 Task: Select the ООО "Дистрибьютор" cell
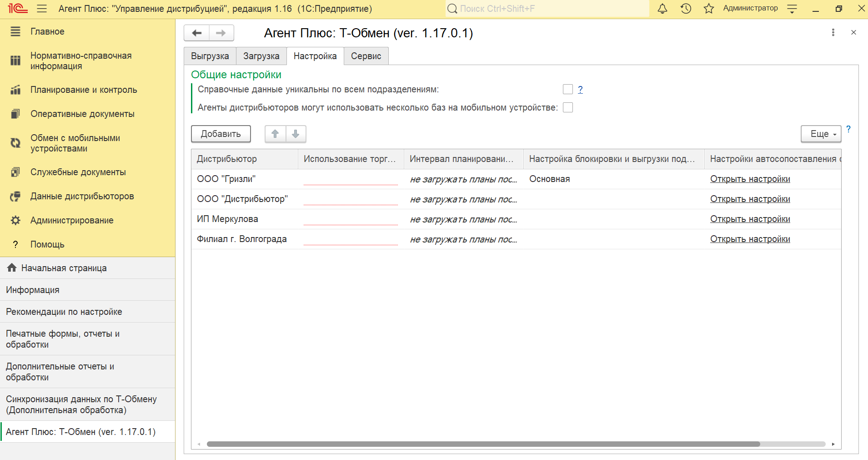pos(245,199)
